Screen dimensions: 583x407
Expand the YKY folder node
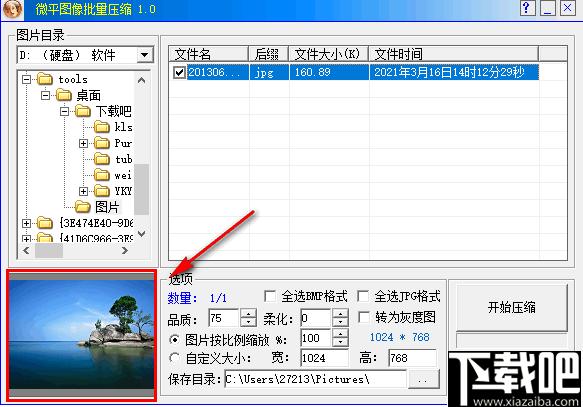pyautogui.click(x=83, y=191)
